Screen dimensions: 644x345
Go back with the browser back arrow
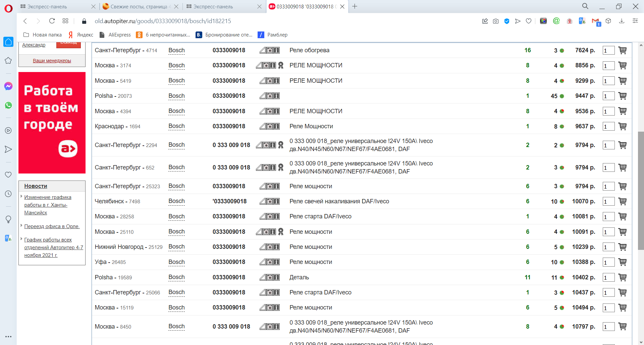click(x=25, y=21)
